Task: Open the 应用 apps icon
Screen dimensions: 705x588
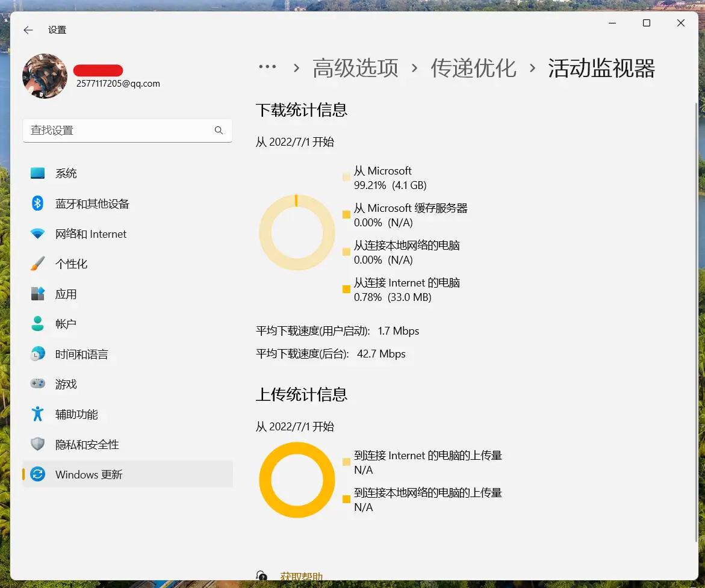Action: [37, 294]
